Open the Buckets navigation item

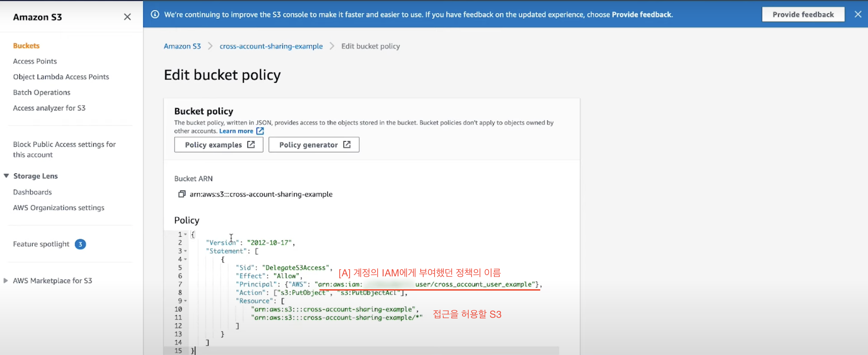(26, 46)
